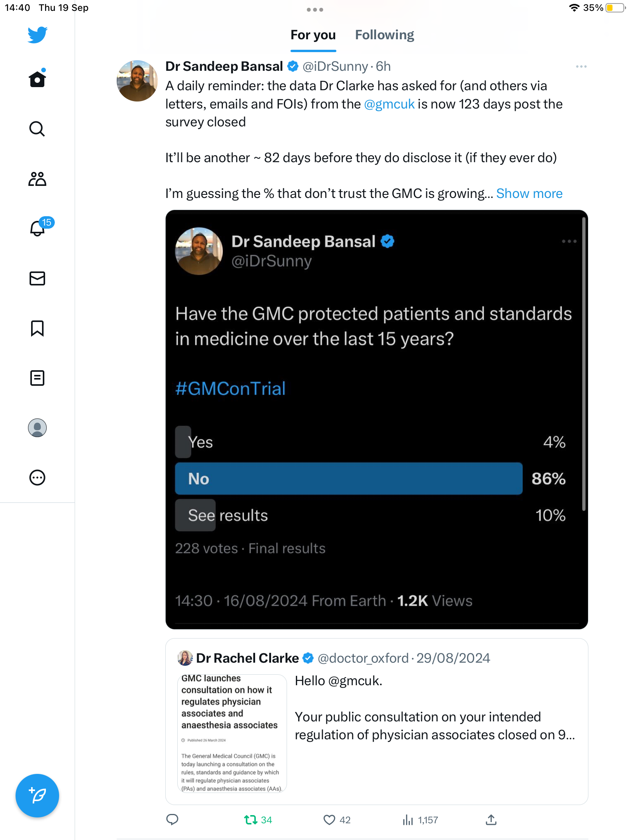The height and width of the screenshot is (840, 630).
Task: Switch to the Following tab
Action: [x=384, y=35]
